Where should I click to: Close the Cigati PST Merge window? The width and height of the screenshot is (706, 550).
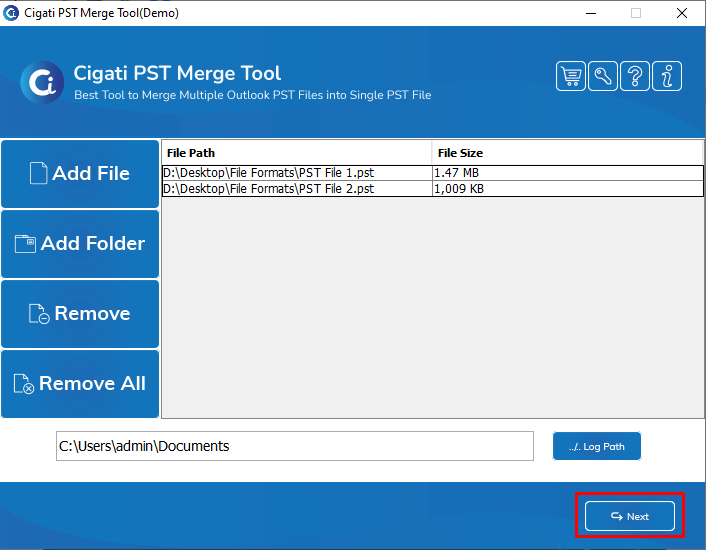[682, 13]
